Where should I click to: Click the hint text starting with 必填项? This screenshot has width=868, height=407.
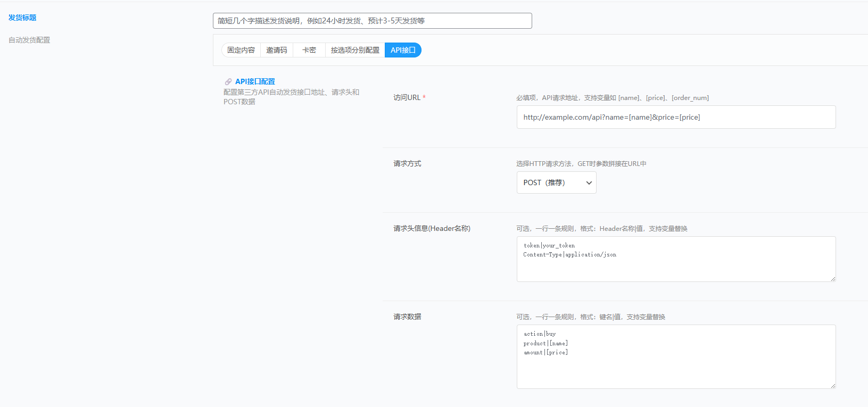tap(613, 98)
